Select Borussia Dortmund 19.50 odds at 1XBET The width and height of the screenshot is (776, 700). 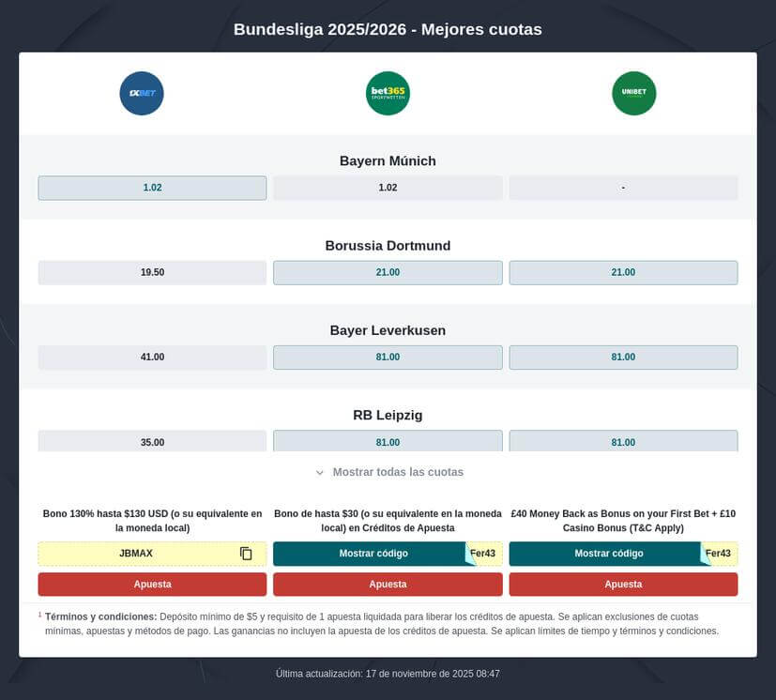(152, 272)
